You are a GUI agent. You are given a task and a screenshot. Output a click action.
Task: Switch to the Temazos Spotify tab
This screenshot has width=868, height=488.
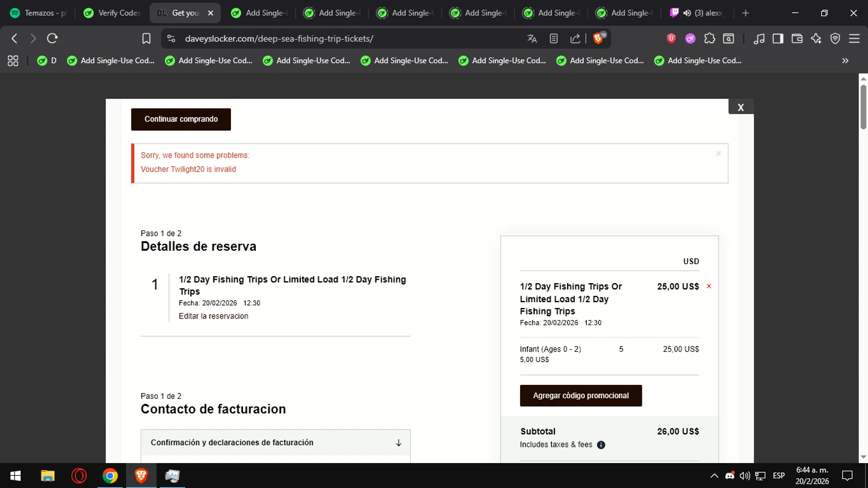[38, 13]
